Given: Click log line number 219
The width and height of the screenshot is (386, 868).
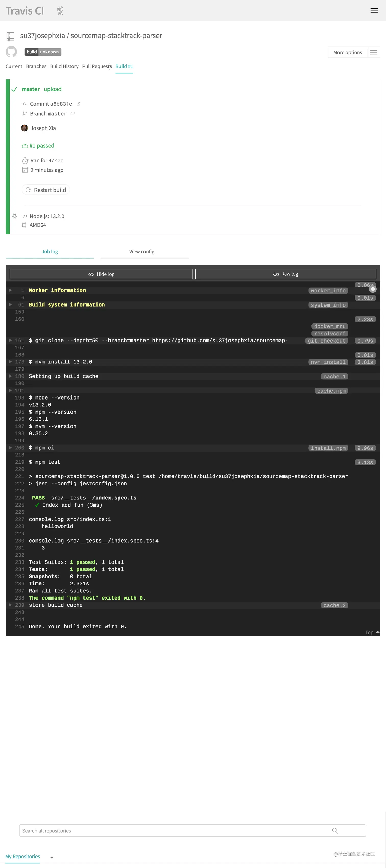Looking at the screenshot, I should point(20,462).
